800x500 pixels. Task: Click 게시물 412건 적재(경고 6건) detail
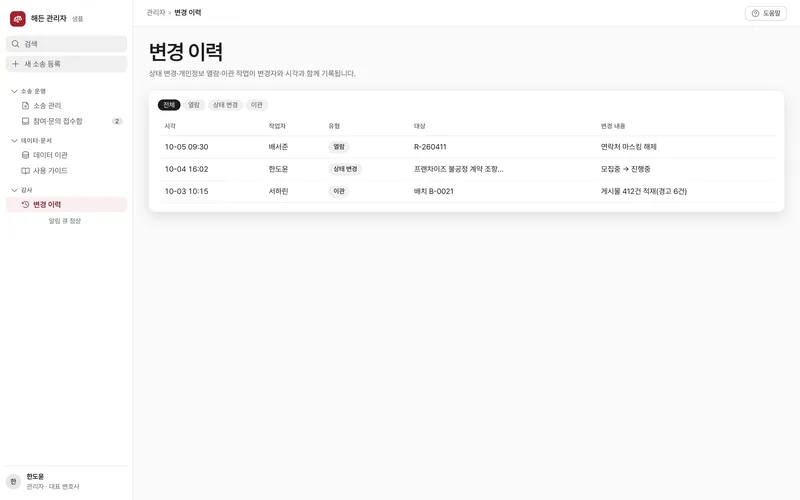tap(644, 191)
